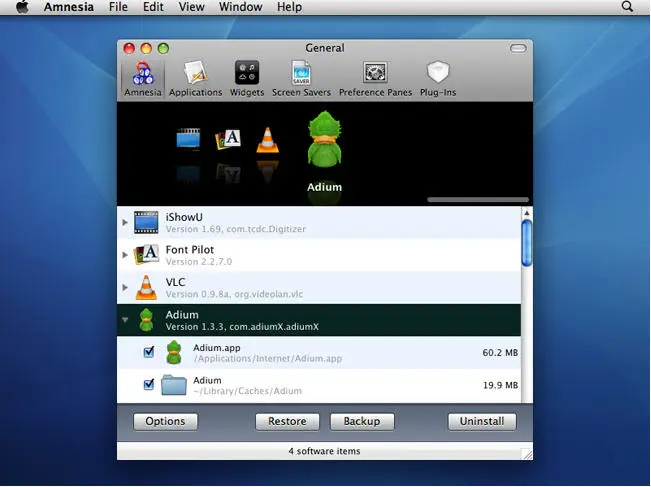Screen dimensions: 651x487
Task: Open the Applications toolbar section
Action: pyautogui.click(x=196, y=79)
